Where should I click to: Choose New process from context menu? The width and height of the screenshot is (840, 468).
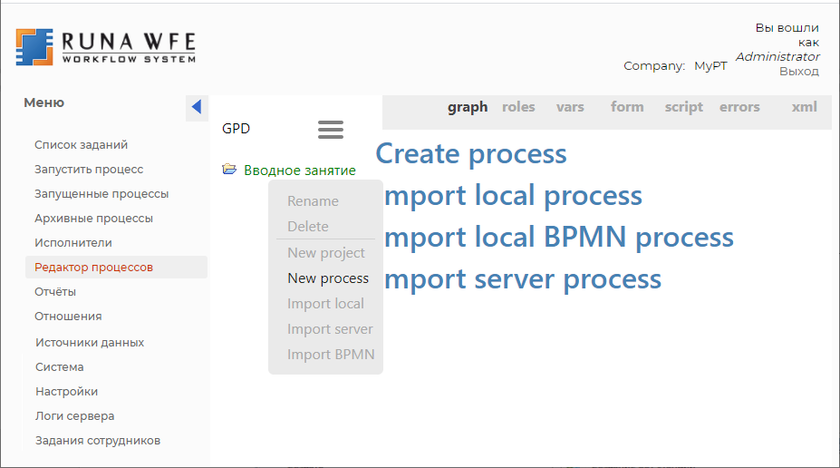click(327, 278)
